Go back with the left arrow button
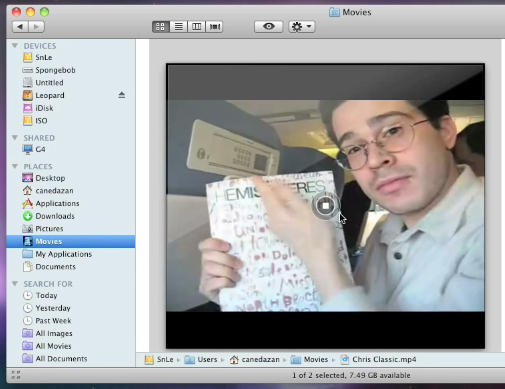This screenshot has height=389, width=505. click(20, 26)
